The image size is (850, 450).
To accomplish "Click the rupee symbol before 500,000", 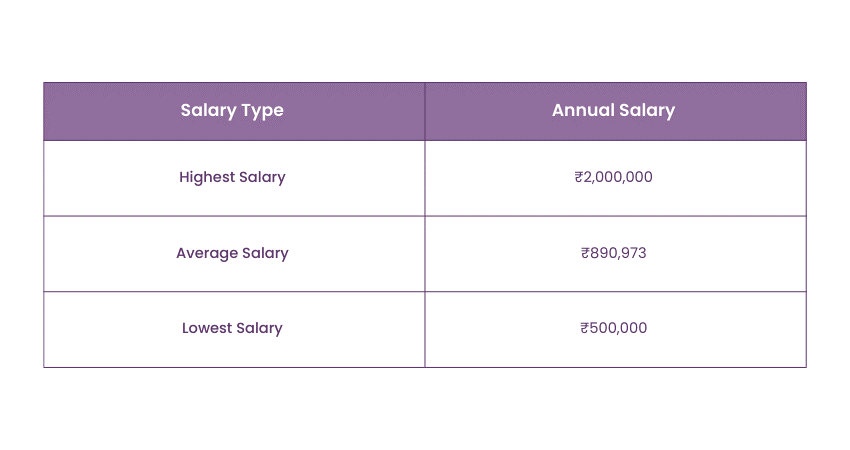I will 585,328.
